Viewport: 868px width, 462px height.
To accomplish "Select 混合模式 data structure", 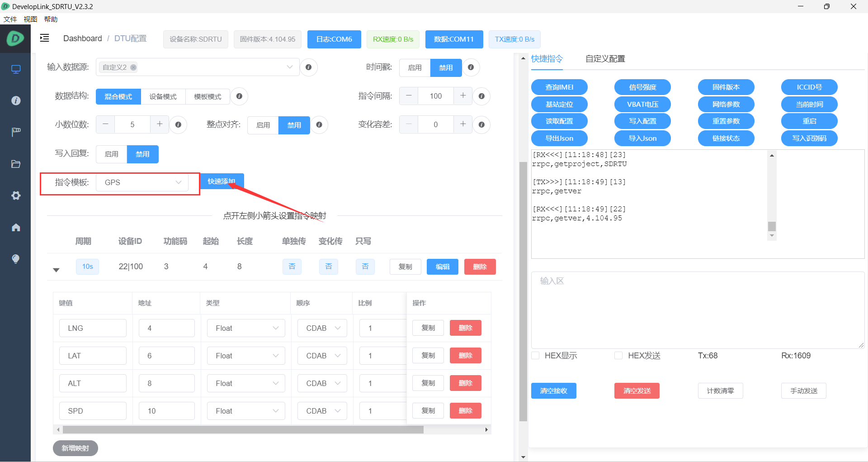I will click(x=118, y=96).
